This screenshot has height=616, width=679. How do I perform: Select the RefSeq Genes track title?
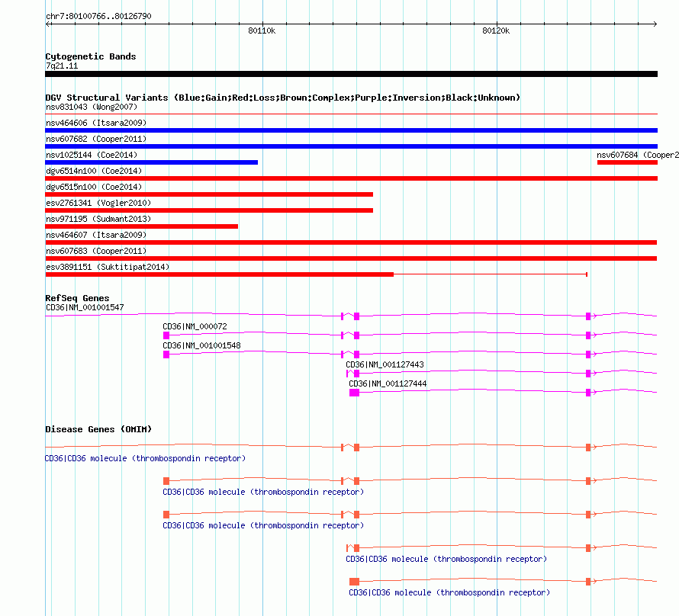pyautogui.click(x=77, y=298)
